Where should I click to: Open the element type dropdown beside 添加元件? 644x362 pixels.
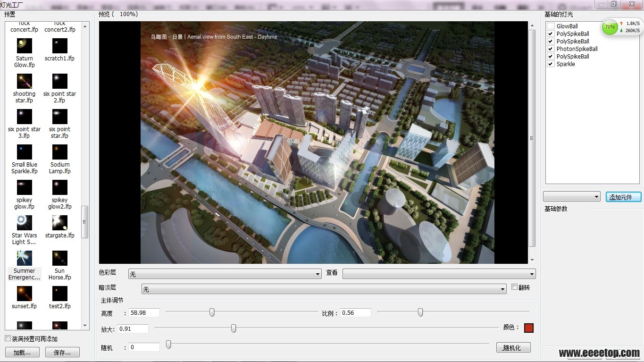click(571, 197)
